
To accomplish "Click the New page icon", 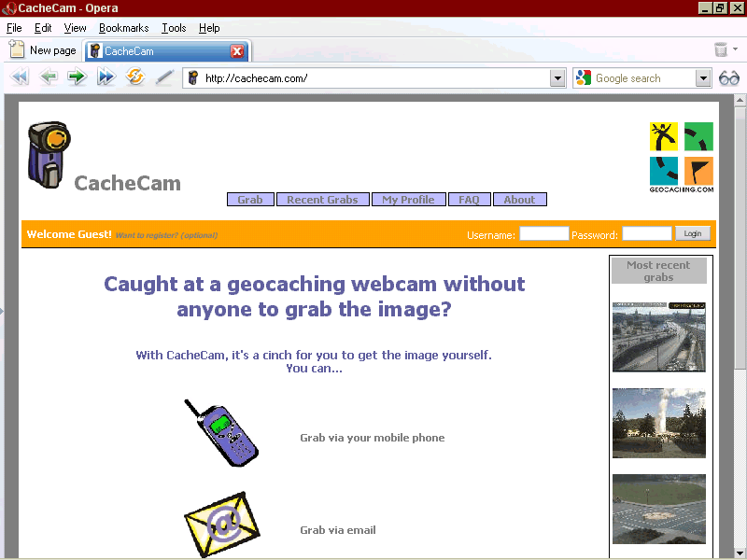I will [17, 49].
